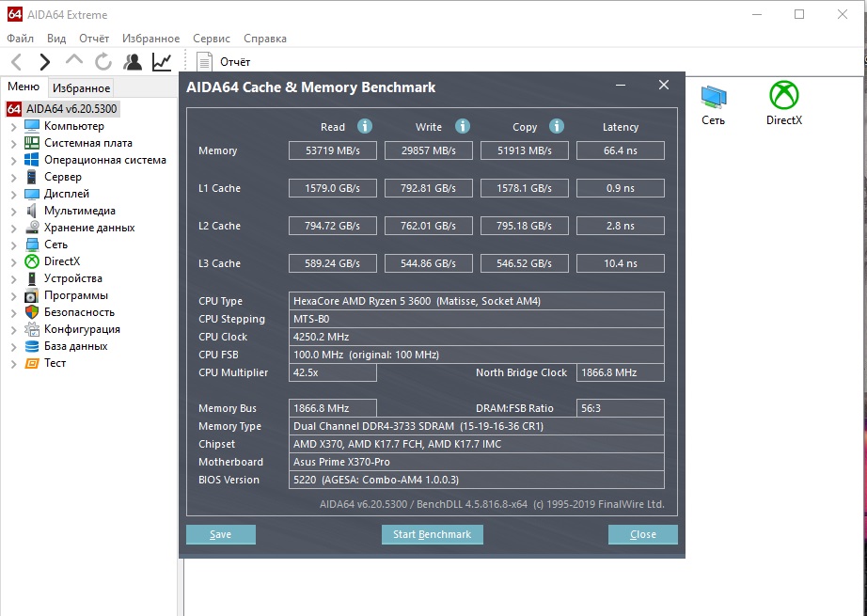The height and width of the screenshot is (616, 867).
Task: Click L3 Cache Copy value 546.52 GB/s
Action: 524,263
